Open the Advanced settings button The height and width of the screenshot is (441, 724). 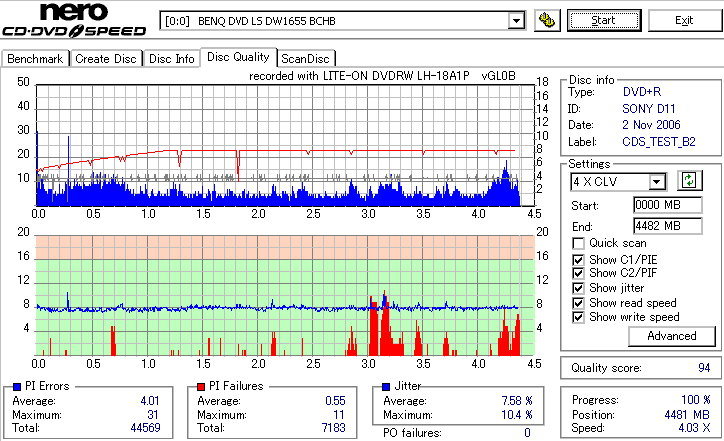point(672,336)
